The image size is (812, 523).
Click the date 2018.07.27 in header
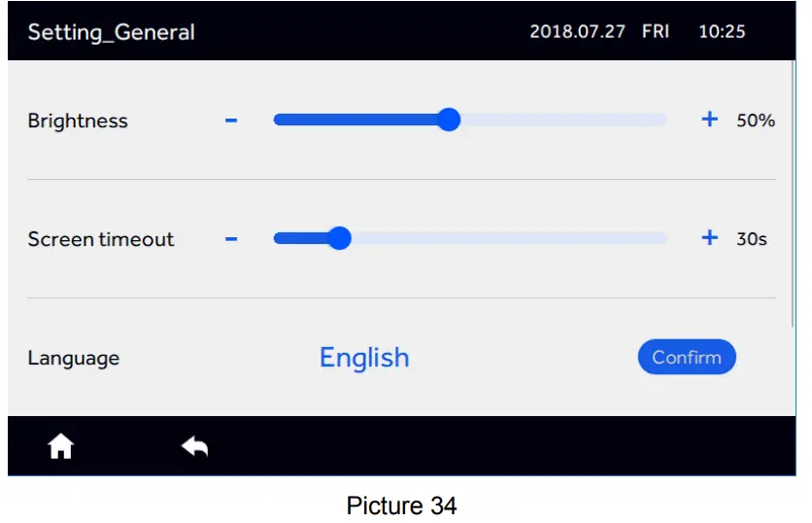(579, 32)
